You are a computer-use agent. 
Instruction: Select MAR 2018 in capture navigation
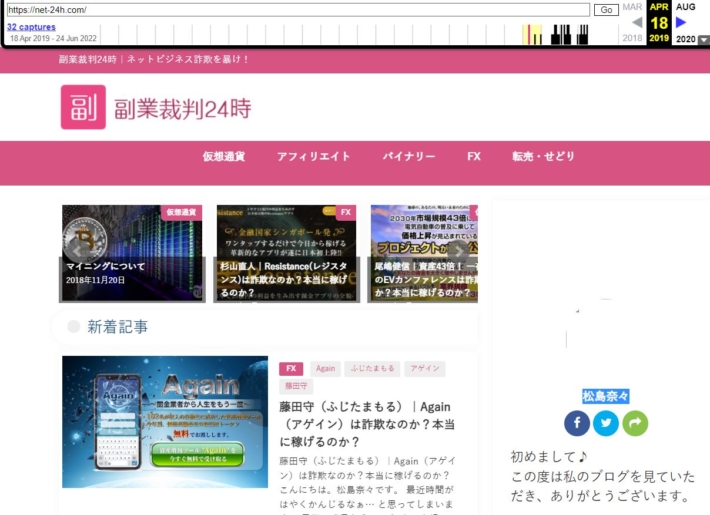(x=632, y=22)
